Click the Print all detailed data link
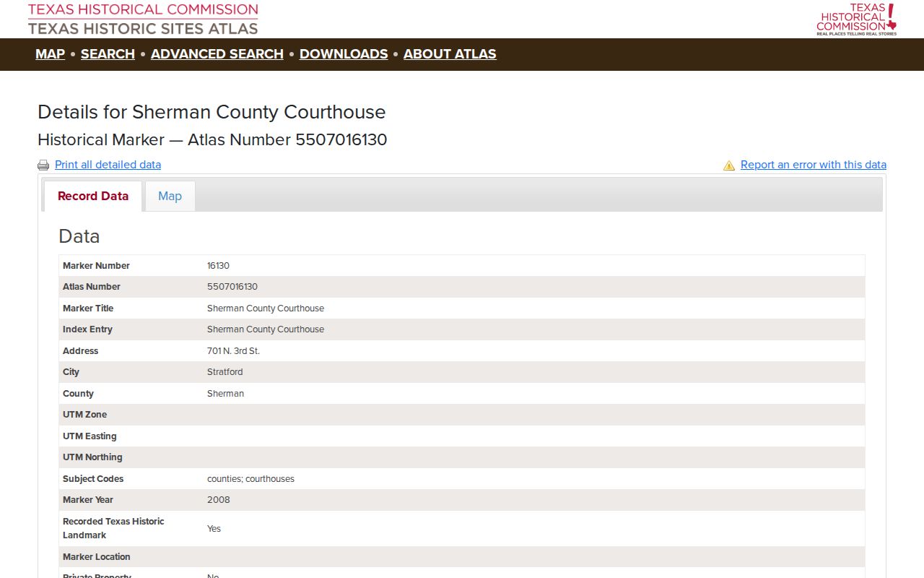Screen dimensions: 924x578 (108, 165)
